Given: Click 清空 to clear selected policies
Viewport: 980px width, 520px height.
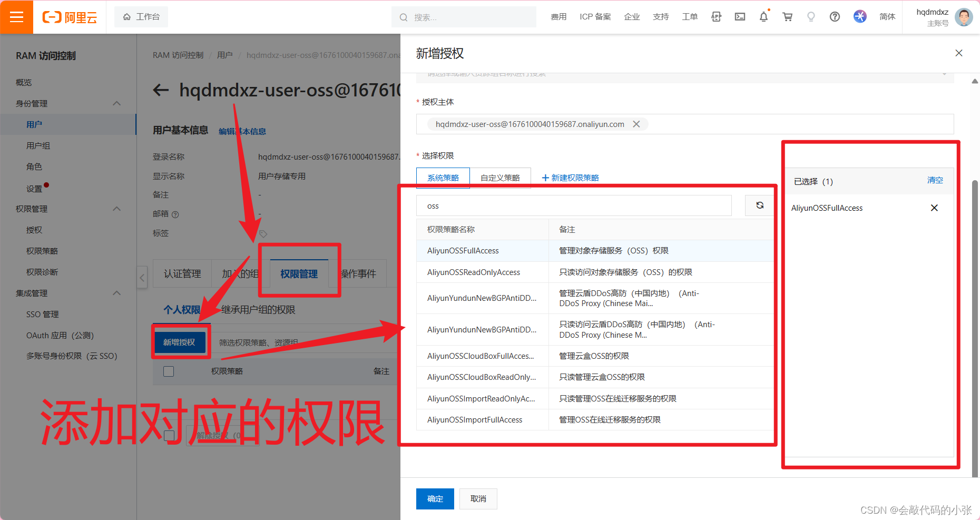Looking at the screenshot, I should (935, 180).
